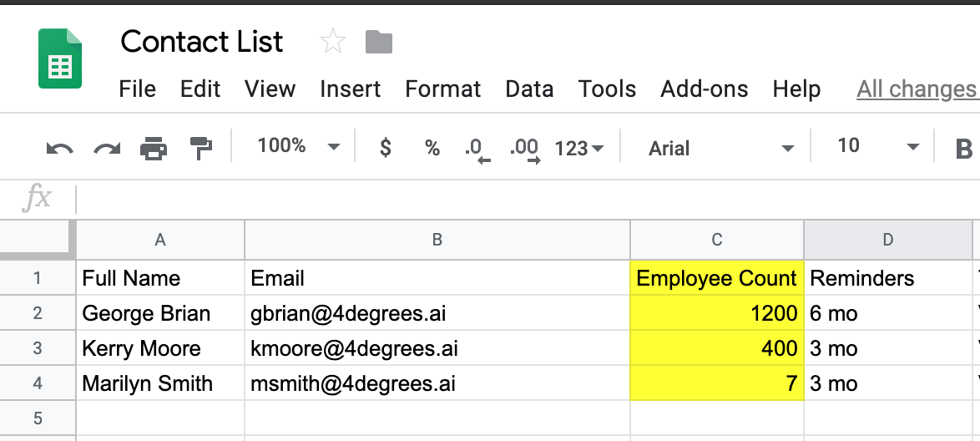Format as percent icon
The width and height of the screenshot is (980, 441).
click(432, 148)
